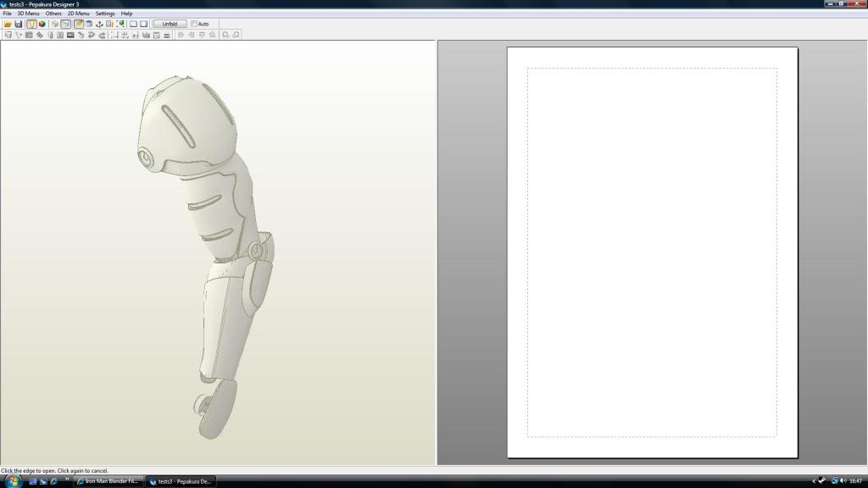
Task: Click the scale ruler toolbar icon
Action: 109,24
